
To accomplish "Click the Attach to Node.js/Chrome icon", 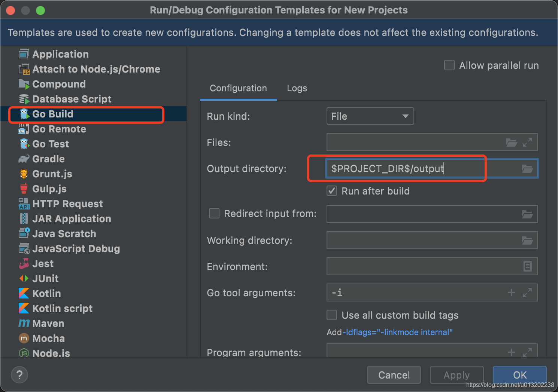I will pyautogui.click(x=24, y=69).
